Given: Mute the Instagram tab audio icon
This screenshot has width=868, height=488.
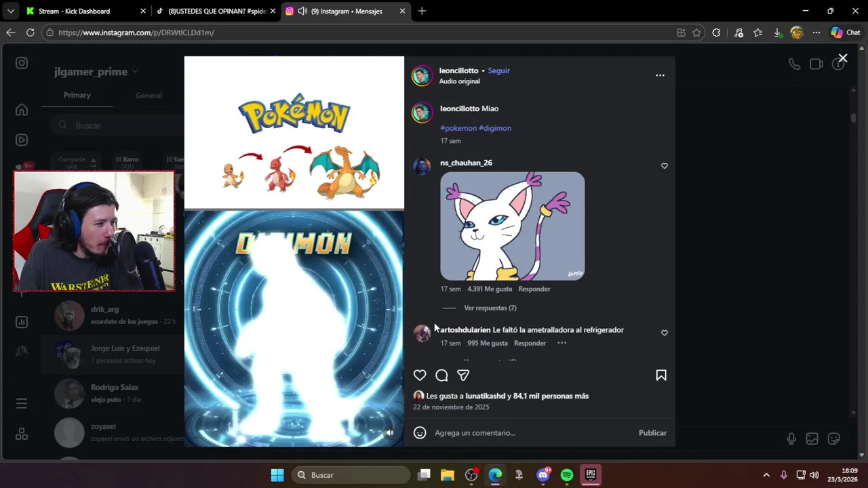Looking at the screenshot, I should click(302, 11).
